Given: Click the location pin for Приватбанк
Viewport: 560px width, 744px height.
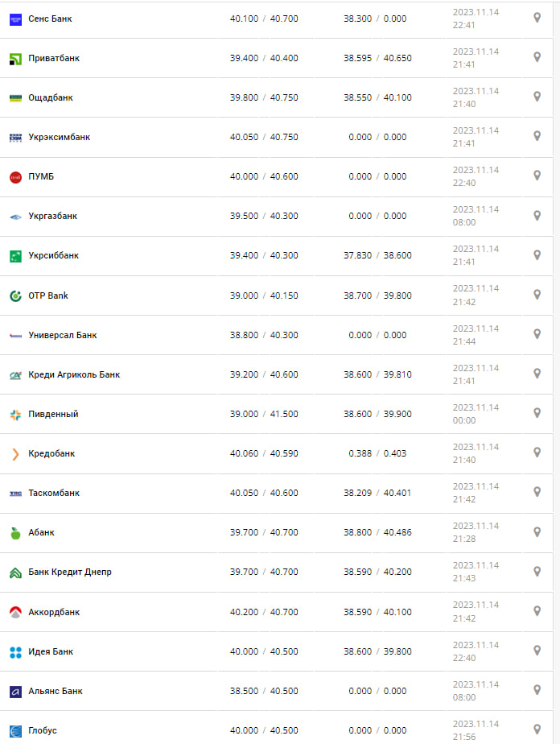Looking at the screenshot, I should pyautogui.click(x=537, y=57).
